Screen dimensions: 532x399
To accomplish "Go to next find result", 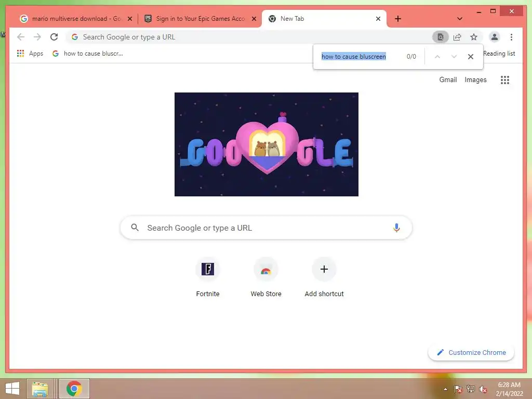I will click(x=454, y=57).
